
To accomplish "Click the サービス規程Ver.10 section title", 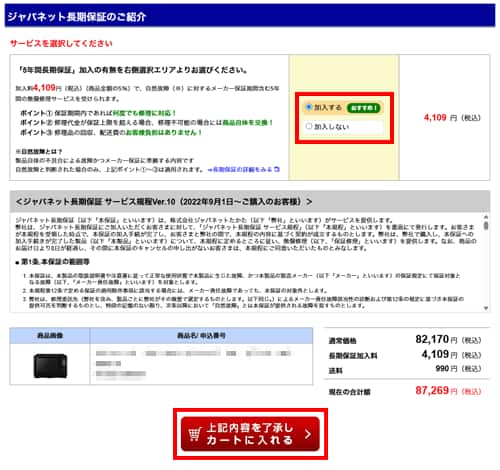I will click(x=164, y=202).
